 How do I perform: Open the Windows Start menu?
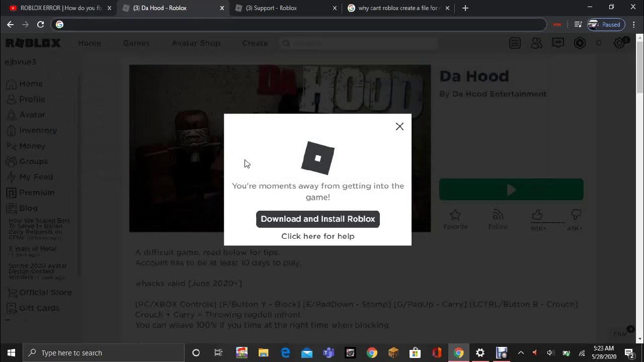12,353
